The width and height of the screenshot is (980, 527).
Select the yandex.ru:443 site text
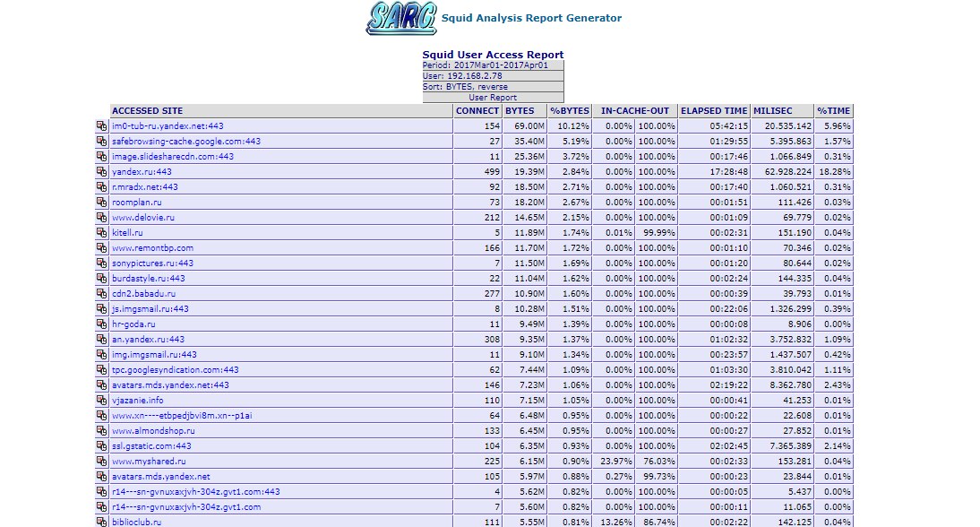(x=142, y=171)
